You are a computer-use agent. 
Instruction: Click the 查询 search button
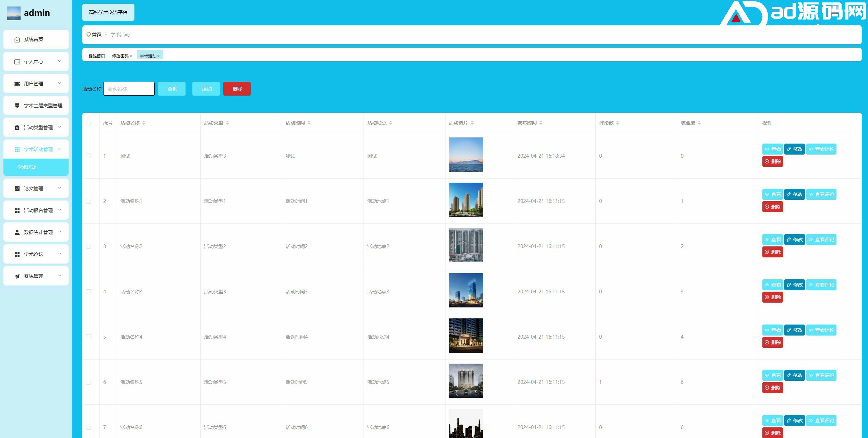pyautogui.click(x=172, y=89)
